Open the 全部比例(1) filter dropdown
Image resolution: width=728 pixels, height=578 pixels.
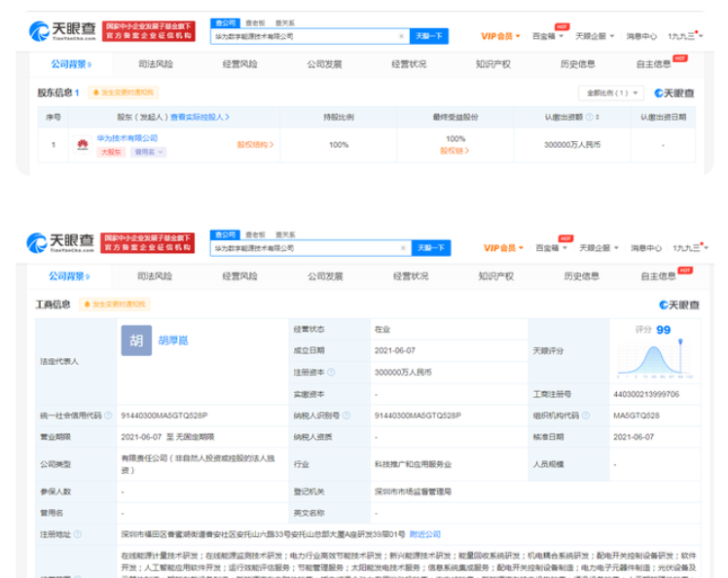(611, 92)
